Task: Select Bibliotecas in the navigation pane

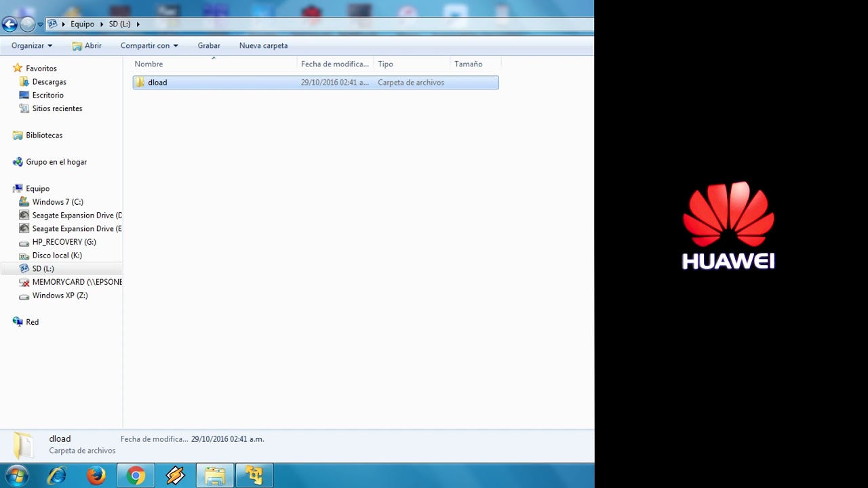Action: [x=44, y=135]
